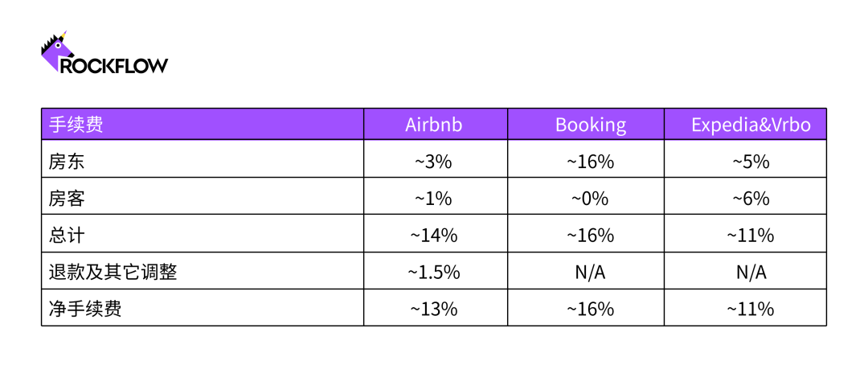Click the 净手续费 row label
This screenshot has width=868, height=365.
click(x=86, y=309)
